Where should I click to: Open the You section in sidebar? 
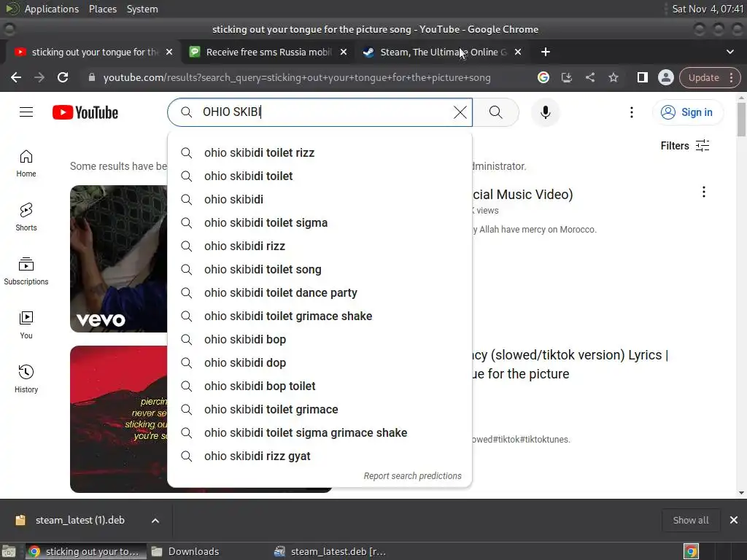[x=26, y=324]
